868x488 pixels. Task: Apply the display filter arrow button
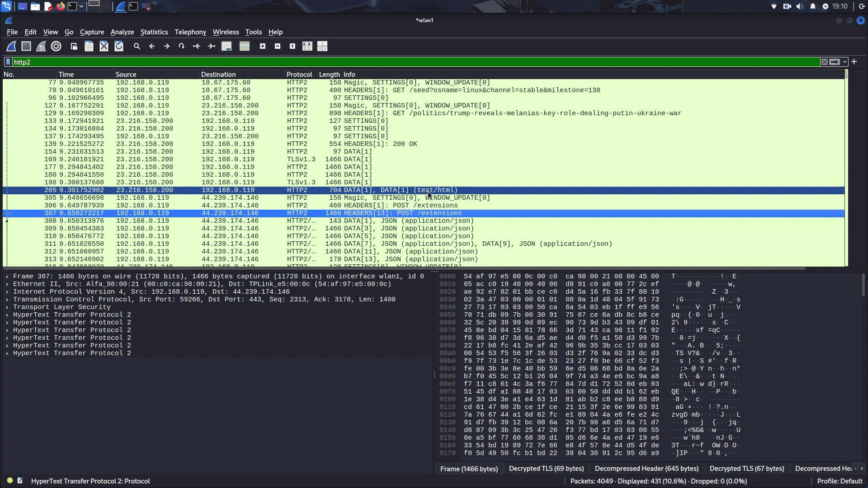[835, 62]
